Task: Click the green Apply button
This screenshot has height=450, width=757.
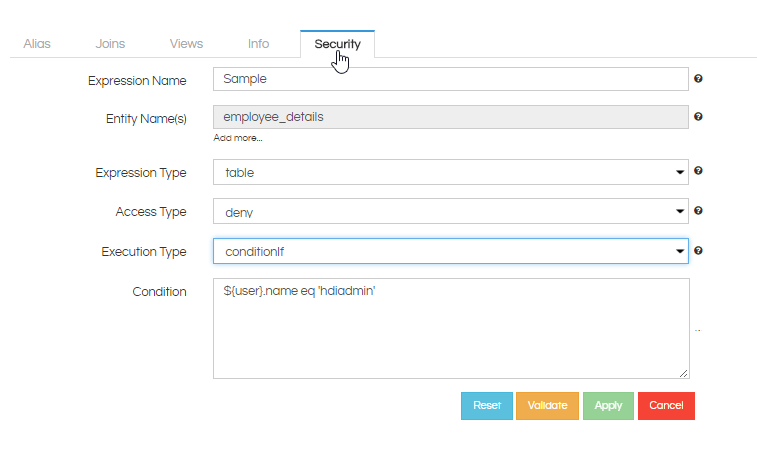Action: 608,406
